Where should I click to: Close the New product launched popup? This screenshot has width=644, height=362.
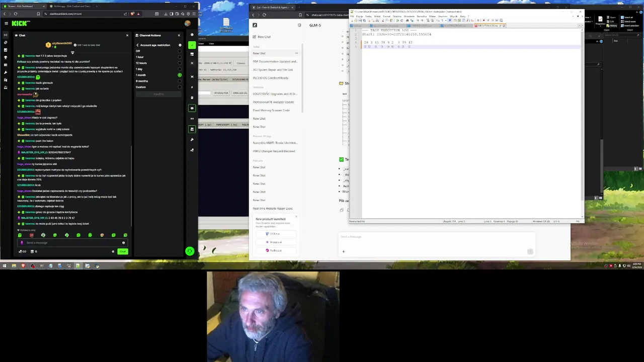pos(296,217)
